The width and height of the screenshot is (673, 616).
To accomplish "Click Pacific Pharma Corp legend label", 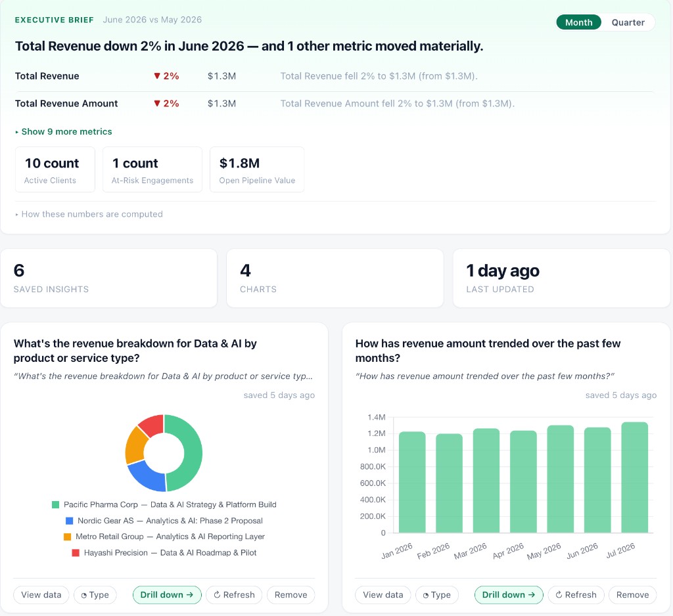I will [170, 504].
